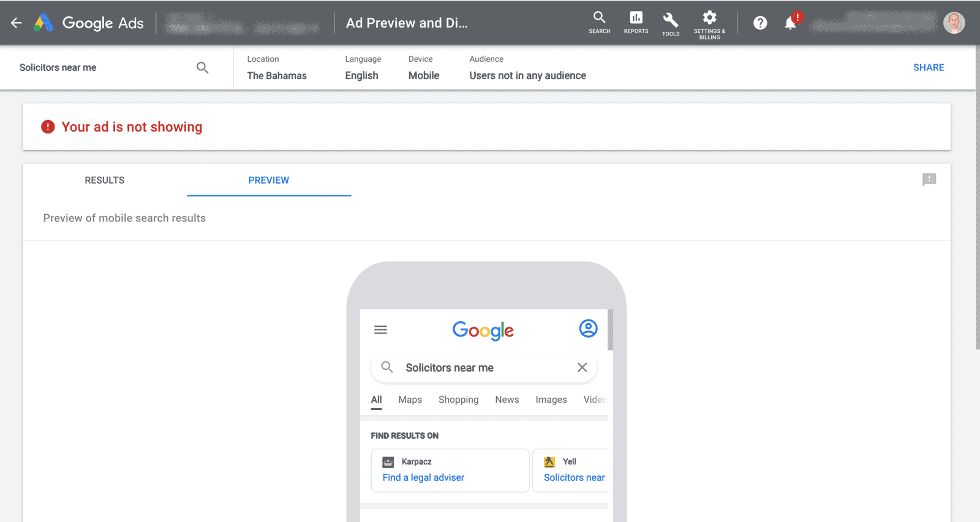Open the account profile avatar
This screenshot has width=980, height=522.
[954, 23]
